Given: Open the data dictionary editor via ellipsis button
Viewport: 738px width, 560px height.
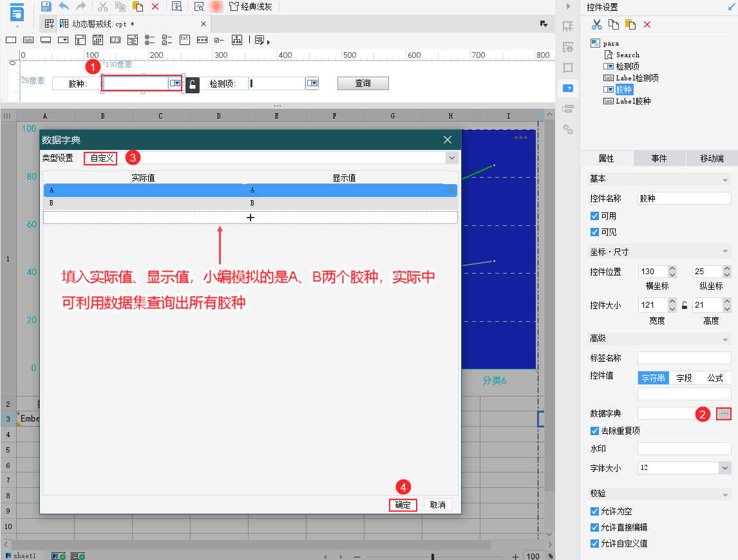Looking at the screenshot, I should click(725, 413).
